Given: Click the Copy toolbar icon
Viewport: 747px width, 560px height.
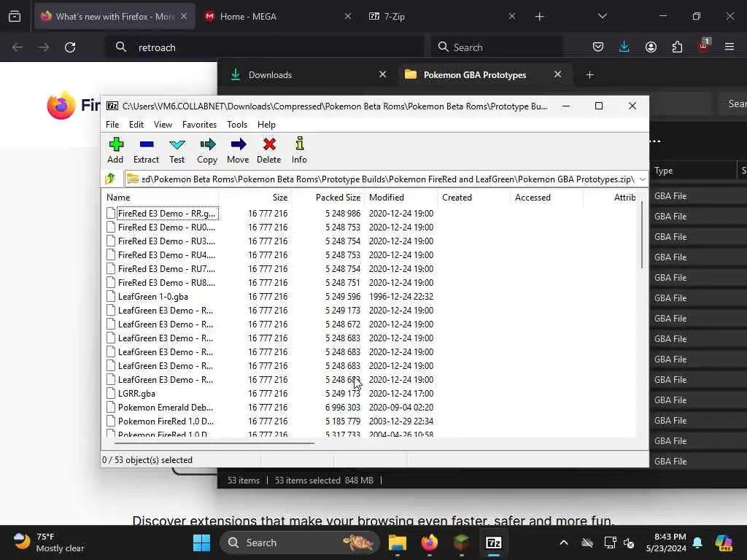Looking at the screenshot, I should 207,150.
